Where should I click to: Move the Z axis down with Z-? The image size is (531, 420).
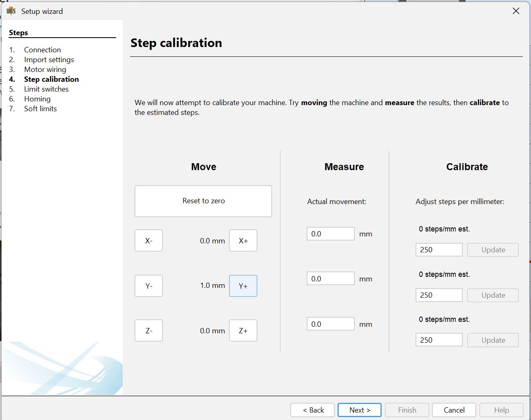click(148, 330)
